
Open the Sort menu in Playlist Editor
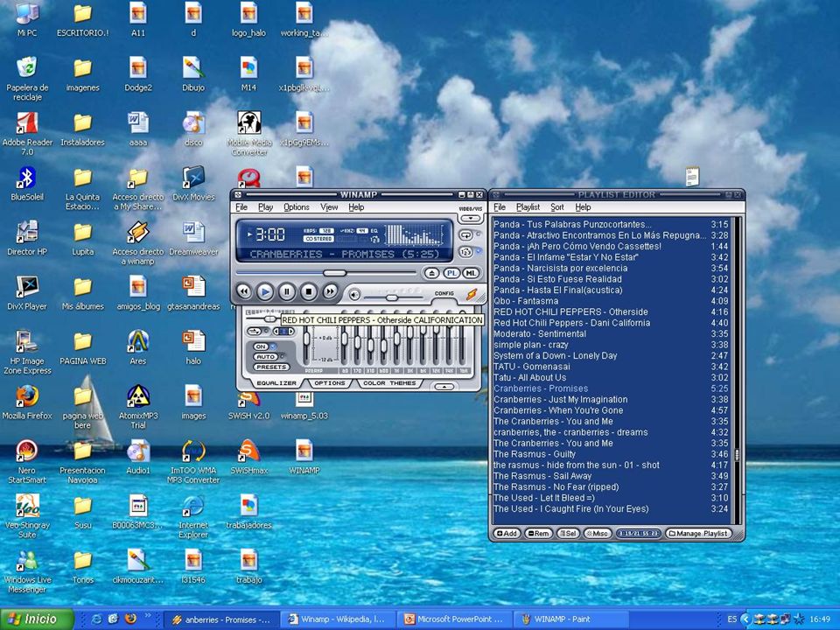point(557,207)
